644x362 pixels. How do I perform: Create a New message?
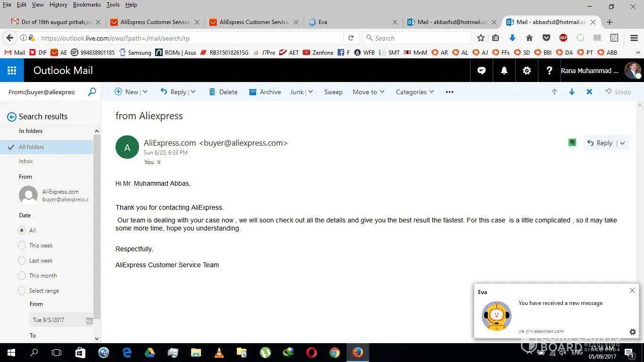[x=126, y=92]
